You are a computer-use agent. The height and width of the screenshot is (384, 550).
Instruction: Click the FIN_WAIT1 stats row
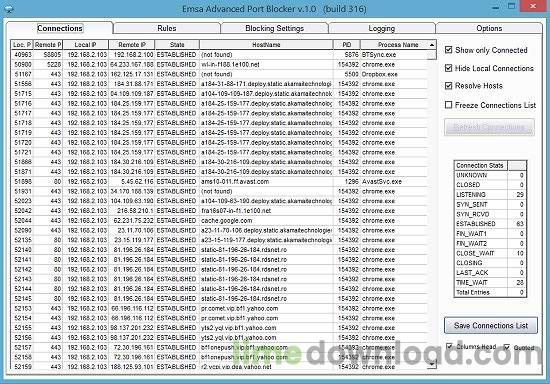point(490,234)
